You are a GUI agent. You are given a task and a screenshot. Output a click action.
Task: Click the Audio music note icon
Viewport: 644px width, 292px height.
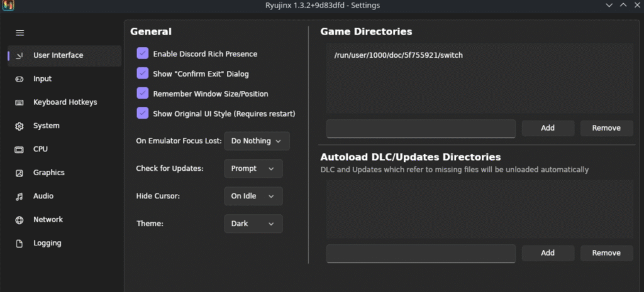pyautogui.click(x=19, y=197)
